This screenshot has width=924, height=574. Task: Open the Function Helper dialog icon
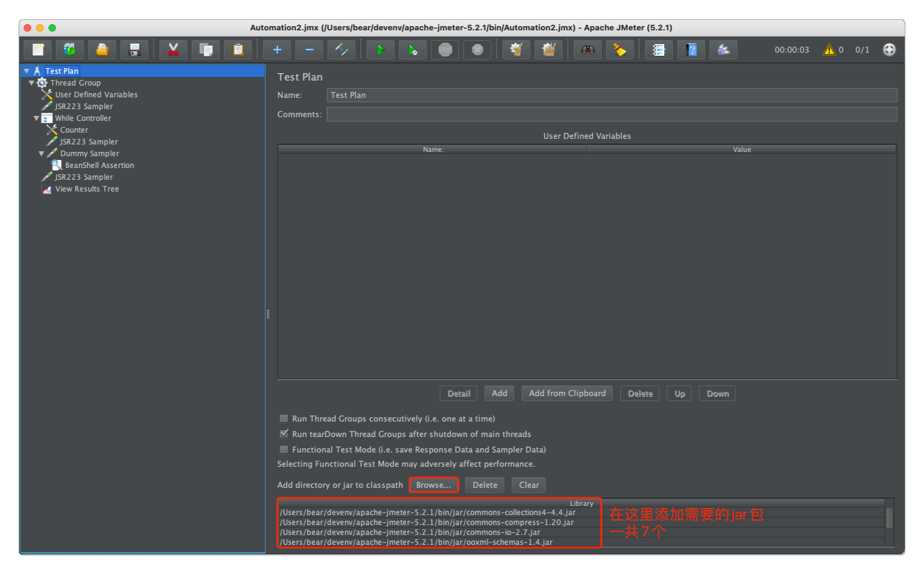tap(659, 50)
